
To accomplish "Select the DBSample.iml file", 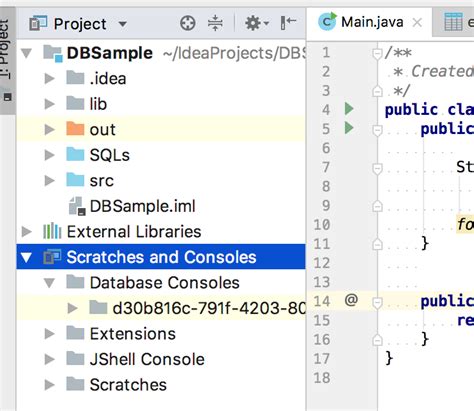I will (x=143, y=206).
